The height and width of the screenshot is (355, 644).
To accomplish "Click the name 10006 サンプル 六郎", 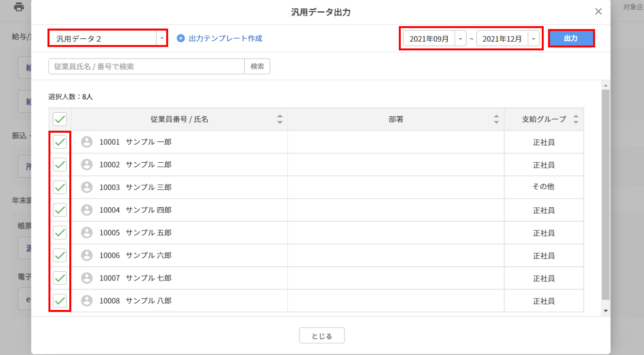I will pyautogui.click(x=136, y=255).
